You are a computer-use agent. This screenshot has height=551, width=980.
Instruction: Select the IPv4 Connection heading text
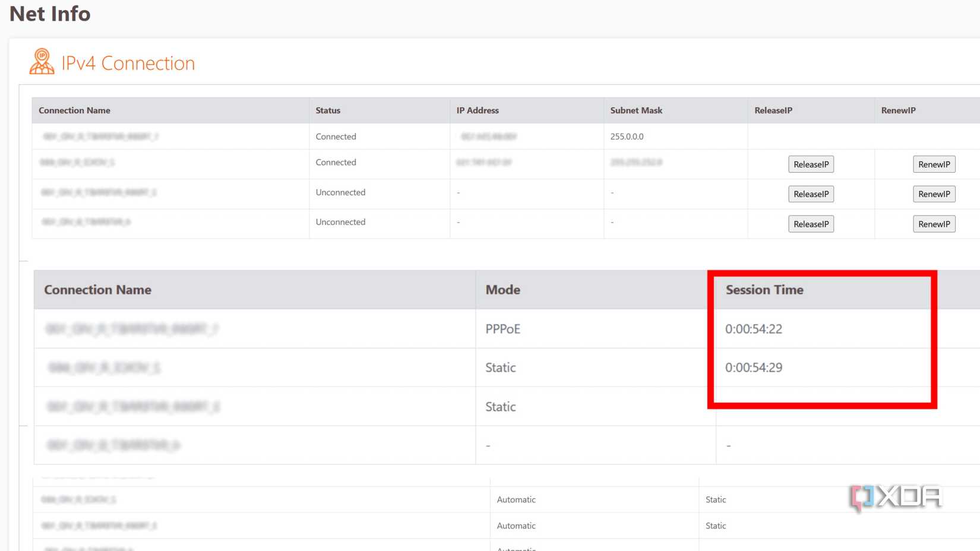[x=128, y=63]
